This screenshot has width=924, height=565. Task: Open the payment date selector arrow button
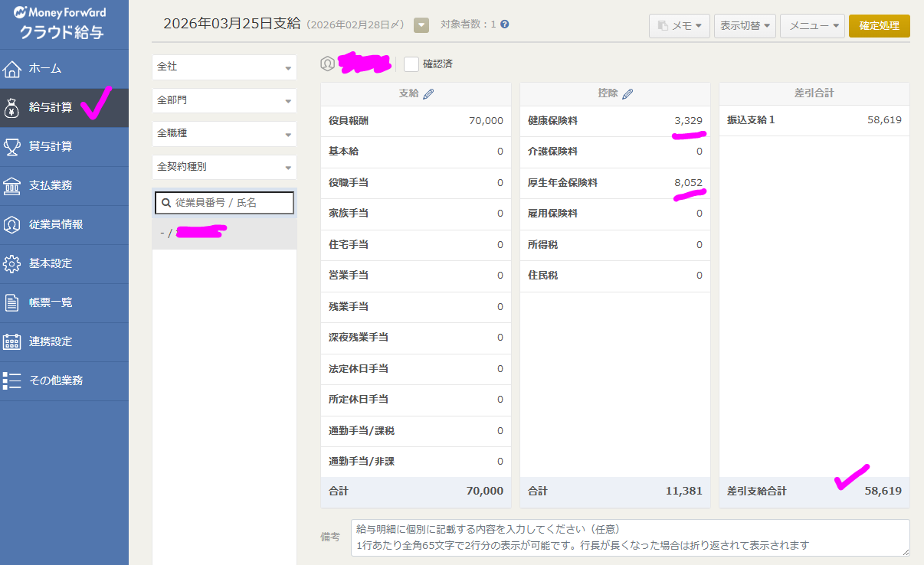point(421,25)
